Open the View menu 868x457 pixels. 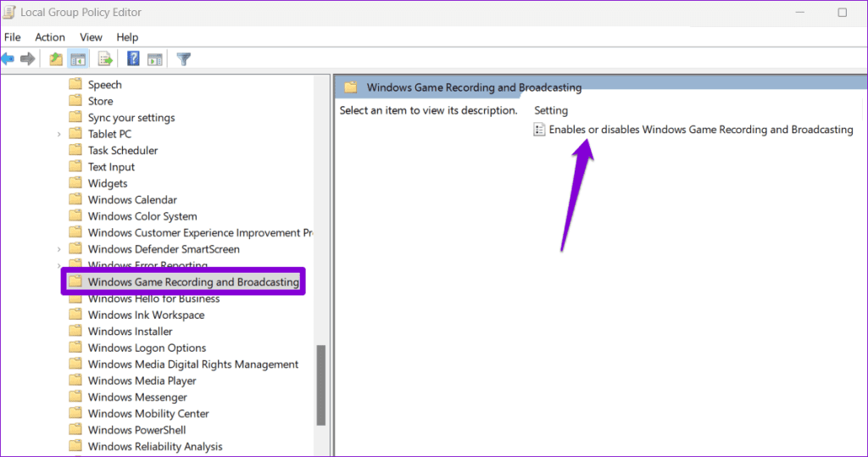coord(91,37)
